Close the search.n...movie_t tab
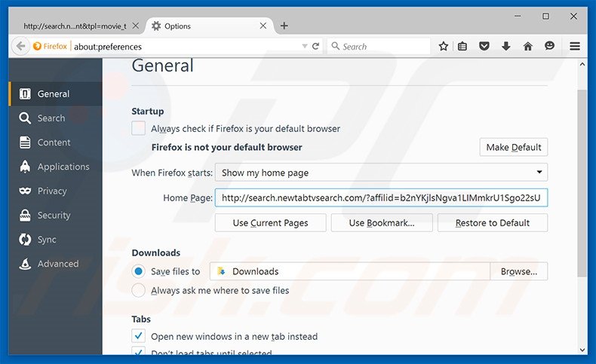The height and width of the screenshot is (364, 596). pos(136,26)
